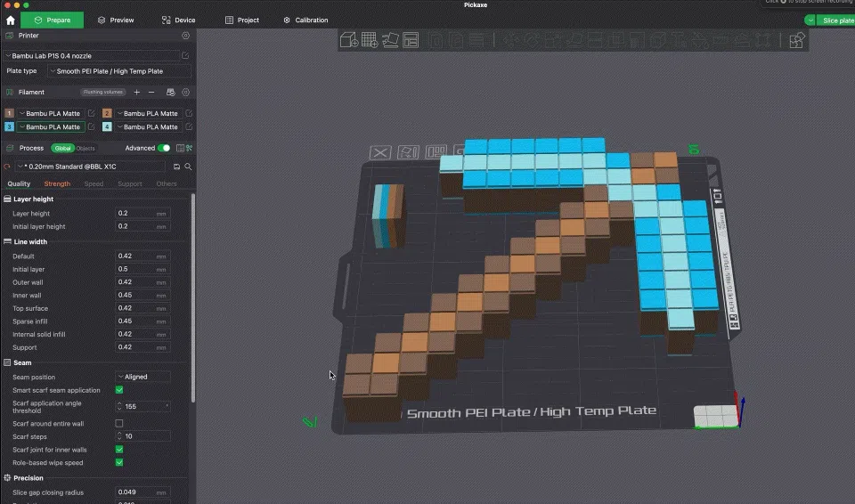Click filament 1 brown color swatch
Screen dimensions: 855x504
(x=9, y=113)
